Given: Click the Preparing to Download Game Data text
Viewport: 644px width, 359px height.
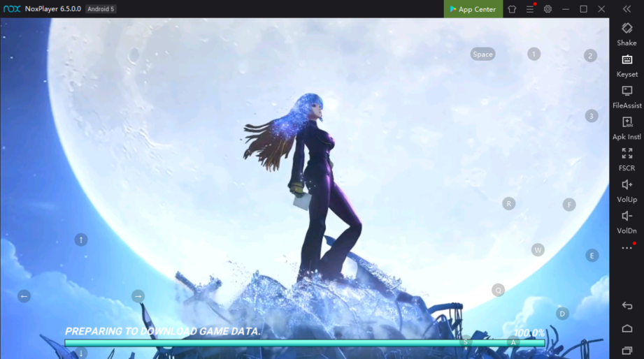Looking at the screenshot, I should pos(163,331).
